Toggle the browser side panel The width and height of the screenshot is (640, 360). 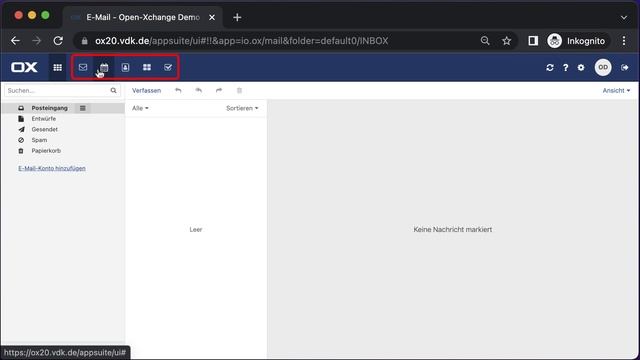[x=533, y=41]
